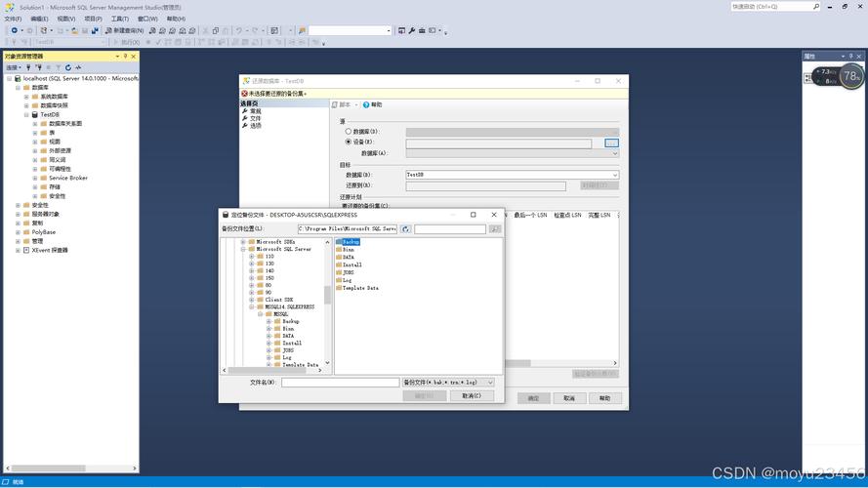Select the DATA folder in right file list
This screenshot has height=488, width=868.
coord(348,257)
